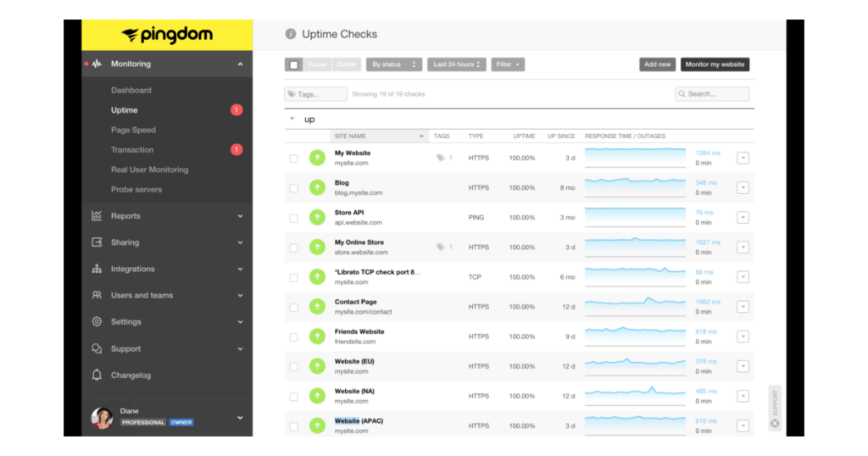Open Dashboard in the sidebar
This screenshot has height=456, width=868.
click(x=131, y=90)
